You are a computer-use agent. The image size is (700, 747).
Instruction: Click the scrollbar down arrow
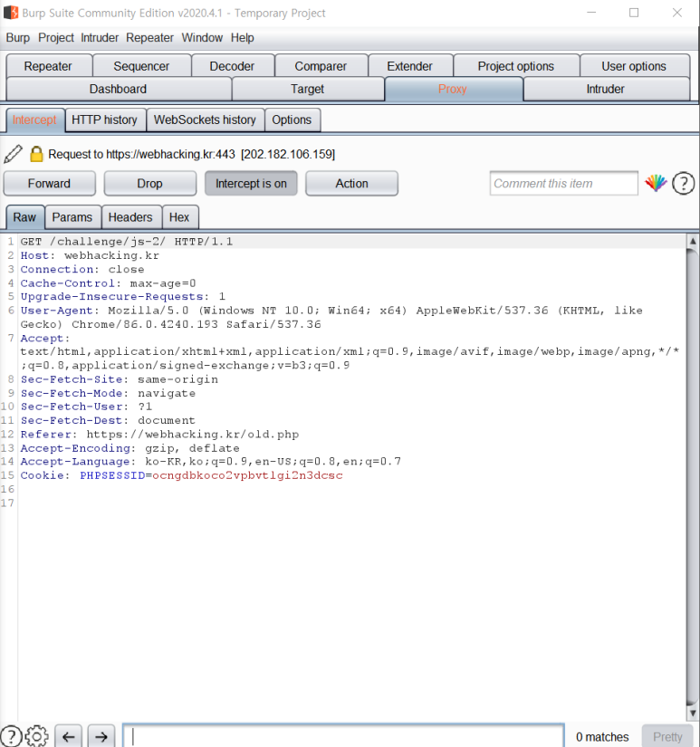click(693, 713)
